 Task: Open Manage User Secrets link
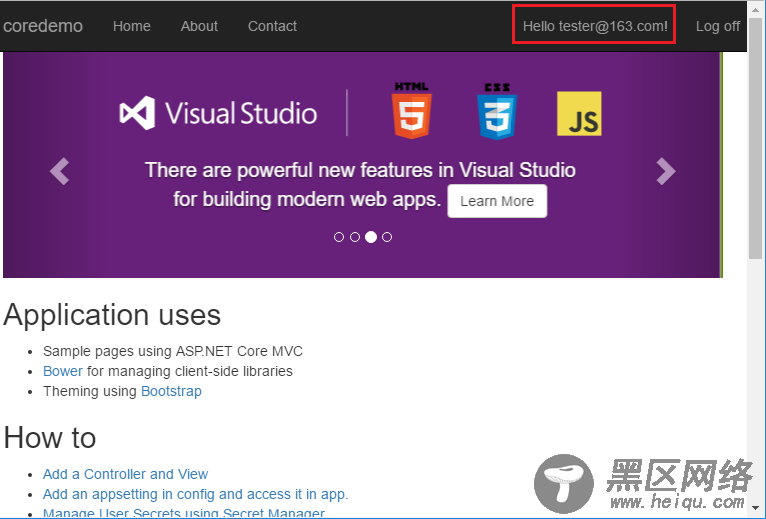click(184, 513)
